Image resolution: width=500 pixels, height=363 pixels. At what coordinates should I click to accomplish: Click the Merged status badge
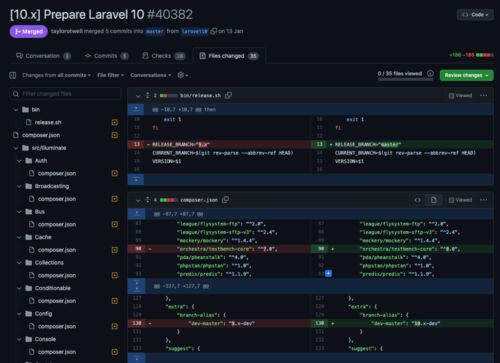[x=29, y=32]
